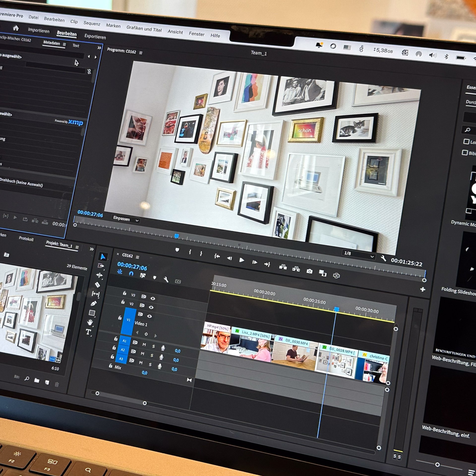Toggle V3 track output eye
The width and height of the screenshot is (476, 476).
pyautogui.click(x=153, y=298)
